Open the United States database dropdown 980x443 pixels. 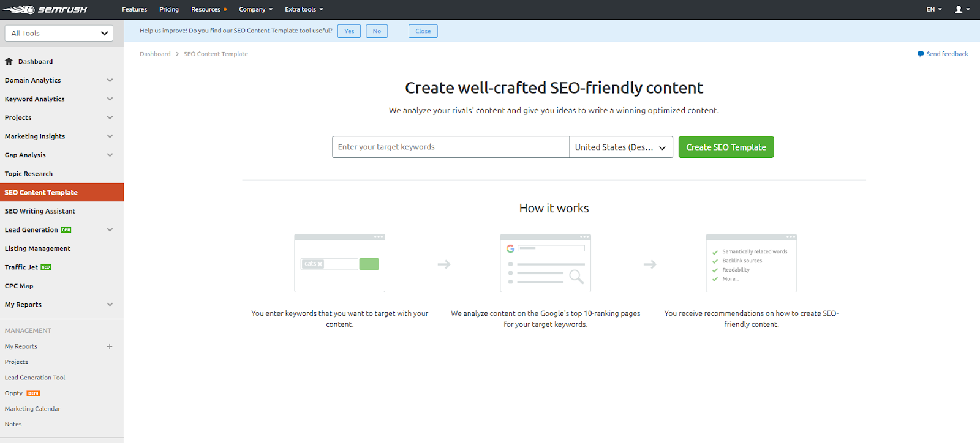click(x=621, y=147)
